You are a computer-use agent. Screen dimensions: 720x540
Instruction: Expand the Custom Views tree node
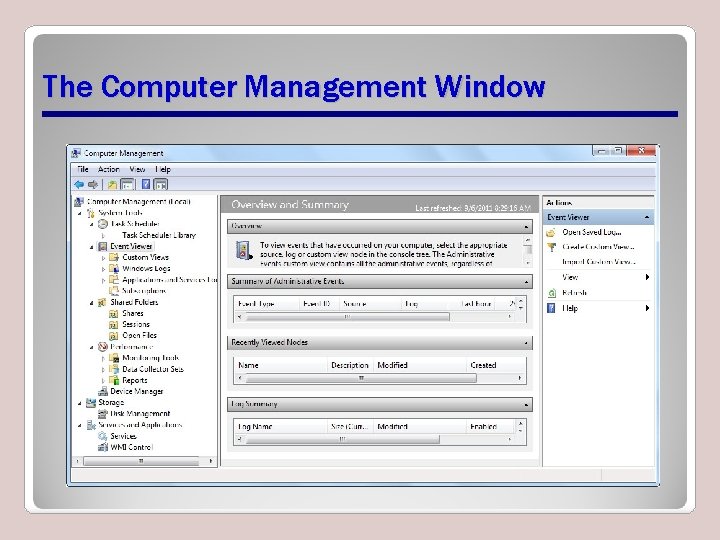click(x=103, y=258)
